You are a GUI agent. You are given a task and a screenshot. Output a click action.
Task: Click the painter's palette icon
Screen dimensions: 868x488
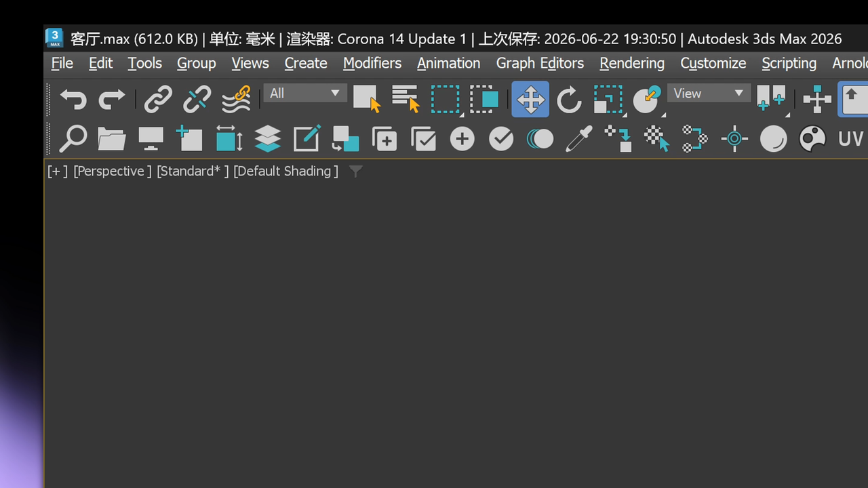point(812,139)
